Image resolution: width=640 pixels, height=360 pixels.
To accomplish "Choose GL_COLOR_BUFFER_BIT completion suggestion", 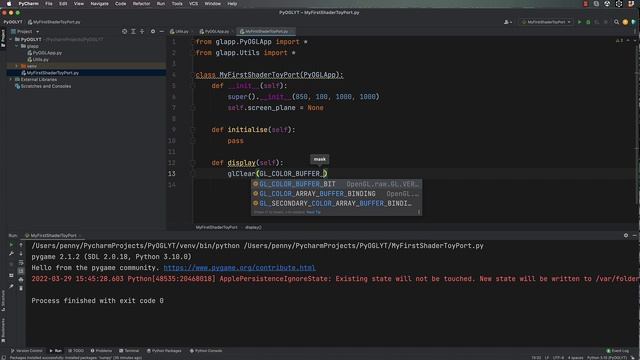I will tap(336, 184).
